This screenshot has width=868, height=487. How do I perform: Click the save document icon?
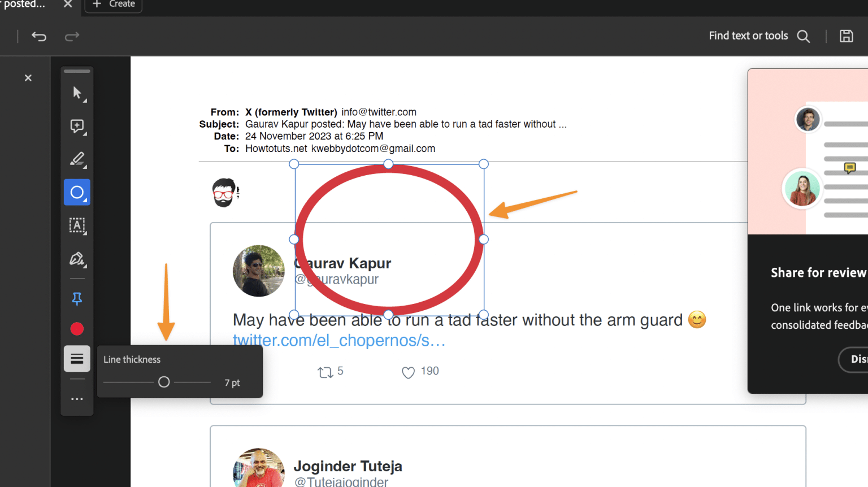[x=846, y=36]
